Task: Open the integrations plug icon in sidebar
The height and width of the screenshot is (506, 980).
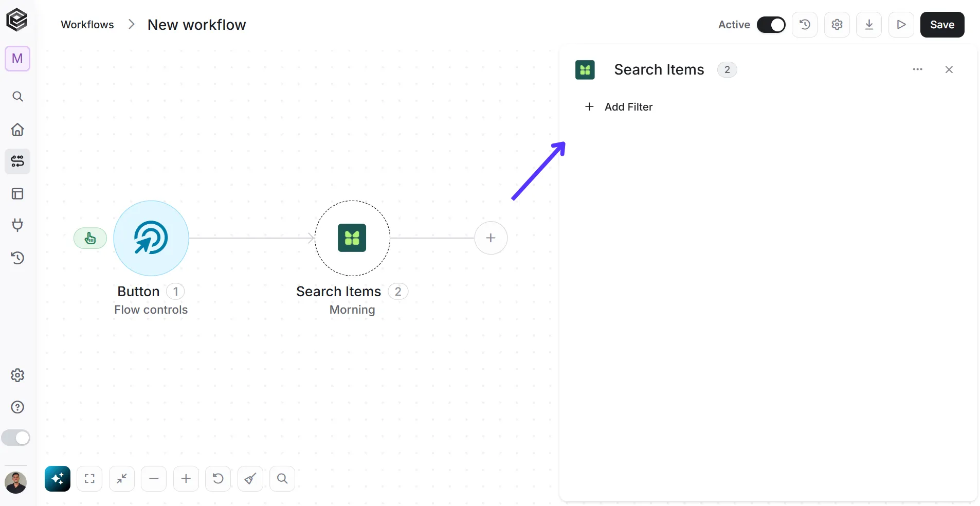Action: pyautogui.click(x=17, y=225)
